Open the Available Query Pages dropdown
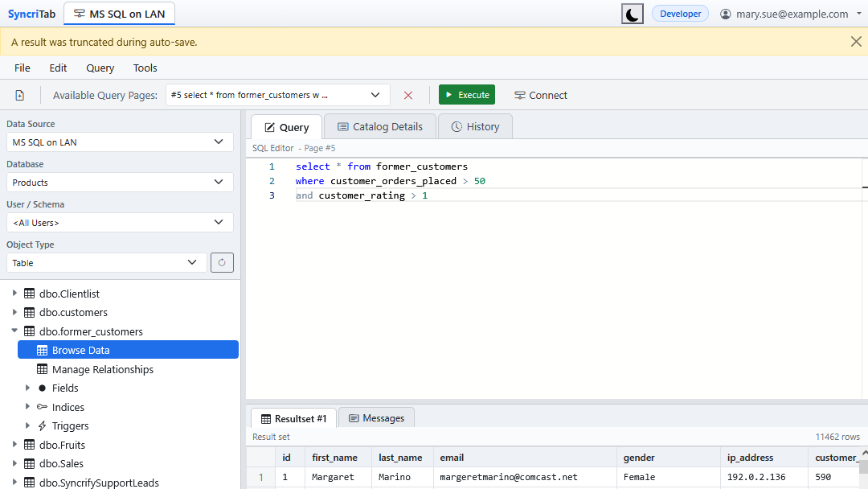Image resolution: width=868 pixels, height=489 pixels. click(277, 95)
